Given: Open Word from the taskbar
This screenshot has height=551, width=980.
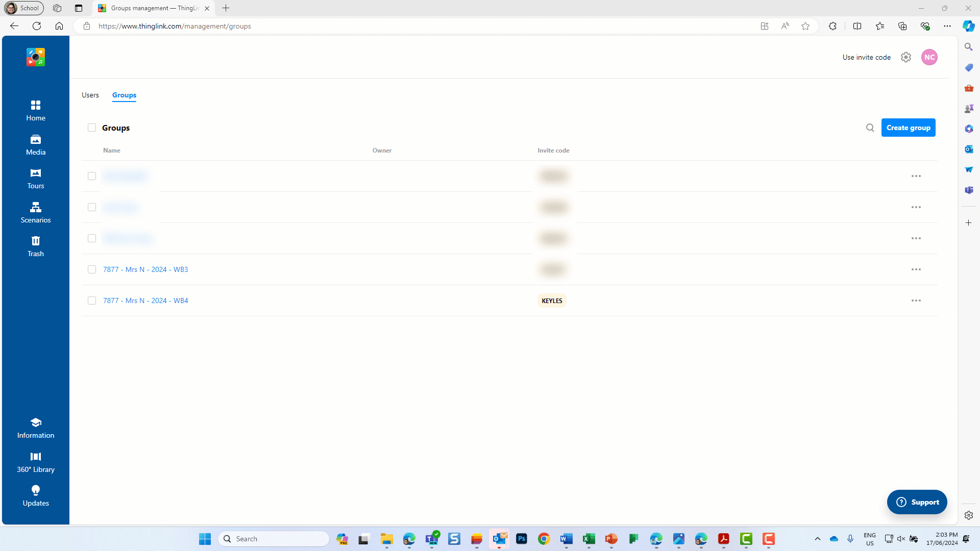Looking at the screenshot, I should pyautogui.click(x=567, y=539).
